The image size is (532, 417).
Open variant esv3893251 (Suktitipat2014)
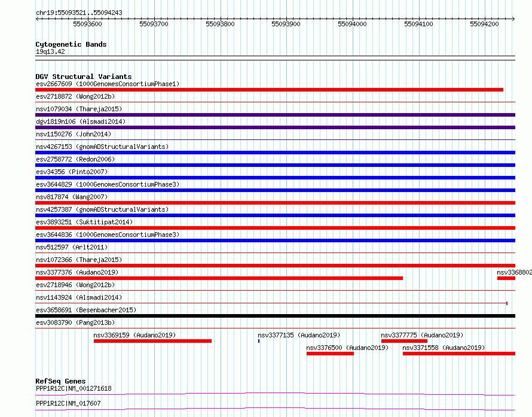[x=84, y=222]
